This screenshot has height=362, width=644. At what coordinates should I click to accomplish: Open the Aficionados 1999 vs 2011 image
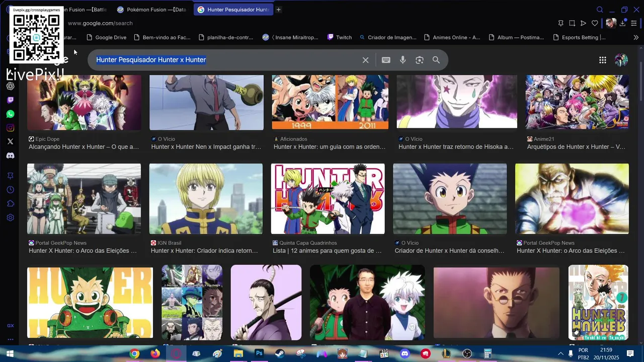click(330, 103)
